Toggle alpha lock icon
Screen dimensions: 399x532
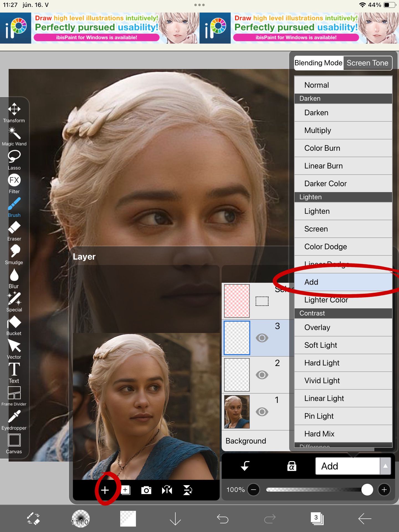pos(292,466)
